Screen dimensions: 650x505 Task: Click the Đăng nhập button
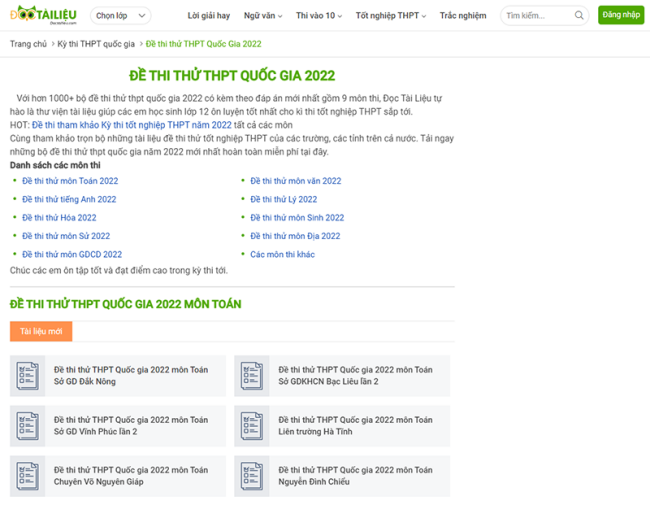[621, 16]
